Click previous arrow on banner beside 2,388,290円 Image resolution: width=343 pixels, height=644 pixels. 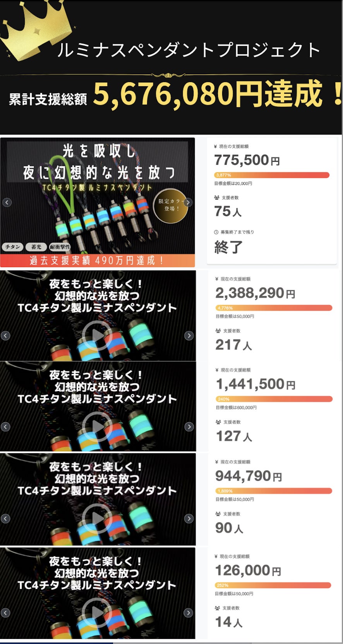pos(5,336)
